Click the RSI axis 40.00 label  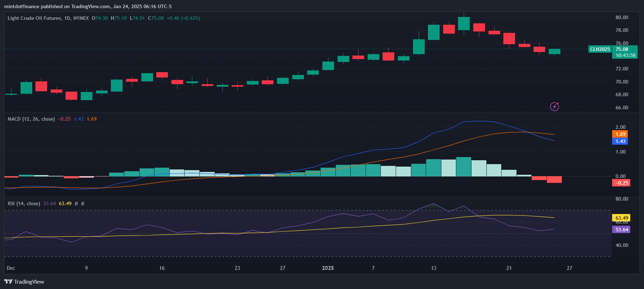click(x=622, y=245)
